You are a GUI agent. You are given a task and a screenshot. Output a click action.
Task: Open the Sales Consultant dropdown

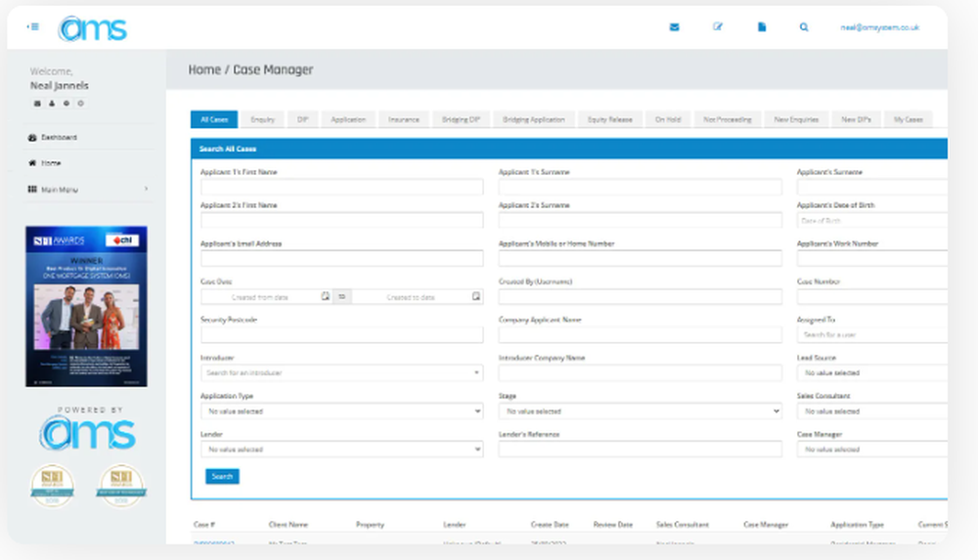coord(872,411)
